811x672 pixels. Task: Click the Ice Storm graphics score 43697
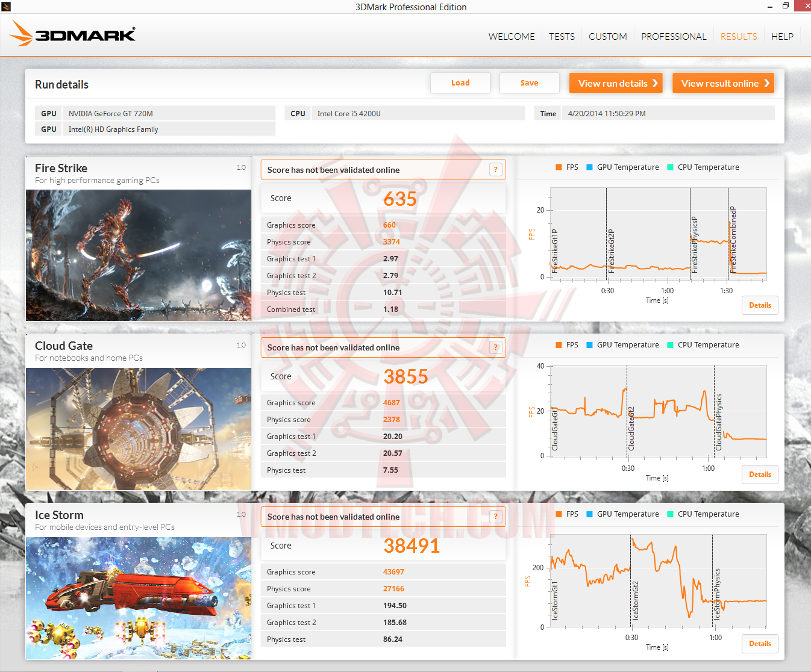(393, 572)
